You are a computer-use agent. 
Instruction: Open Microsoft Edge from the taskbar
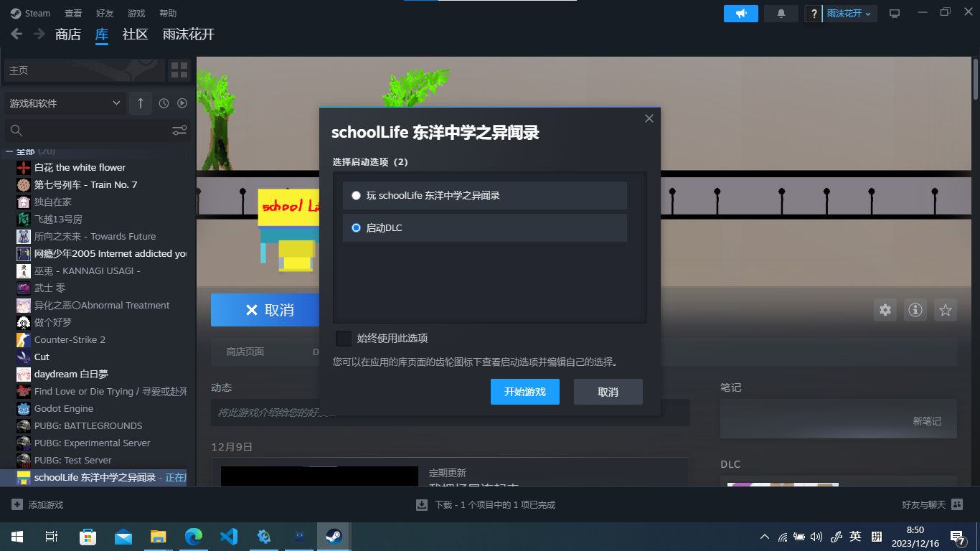pos(194,536)
